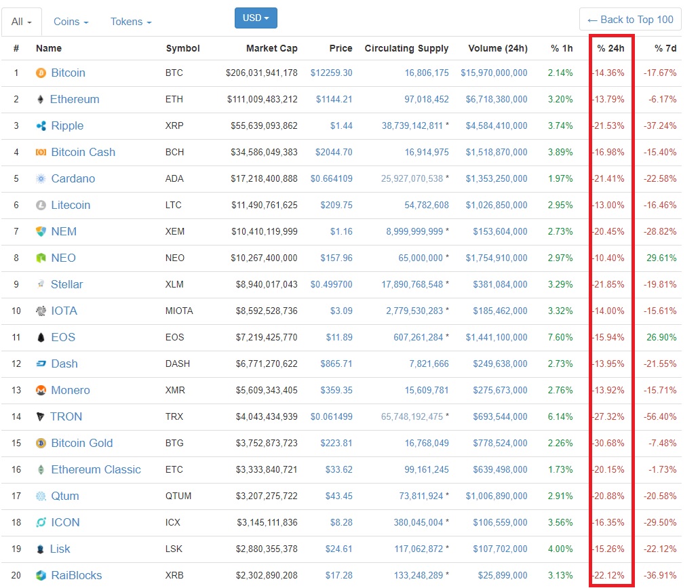Click Bitcoin volume $15,970,000,000
700x588 pixels.
[x=494, y=73]
